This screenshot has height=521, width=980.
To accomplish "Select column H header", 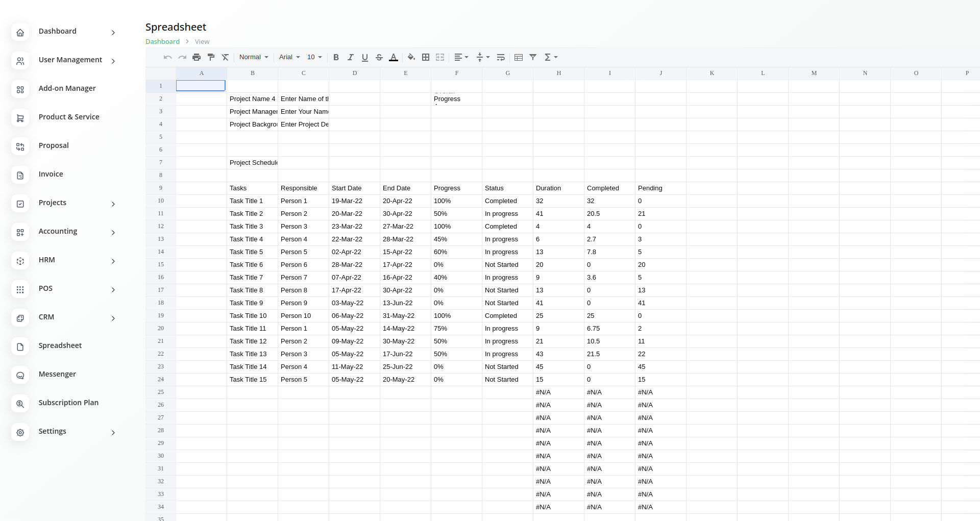I will [x=559, y=73].
